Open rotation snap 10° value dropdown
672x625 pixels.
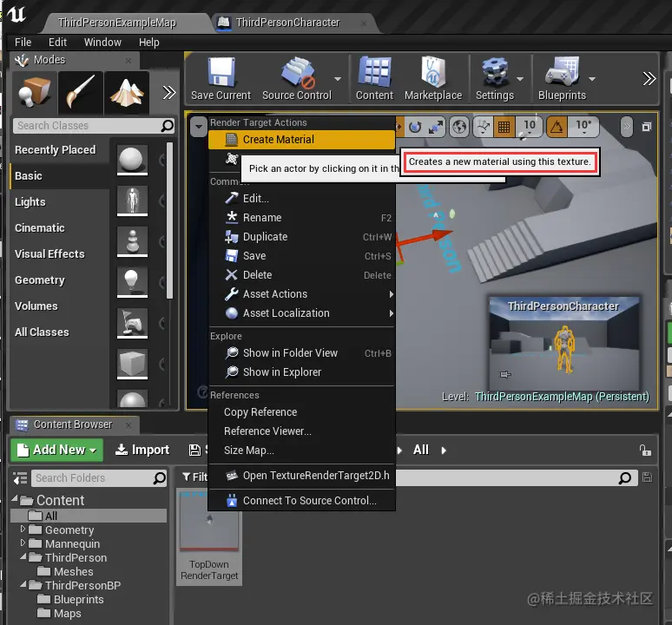(583, 127)
